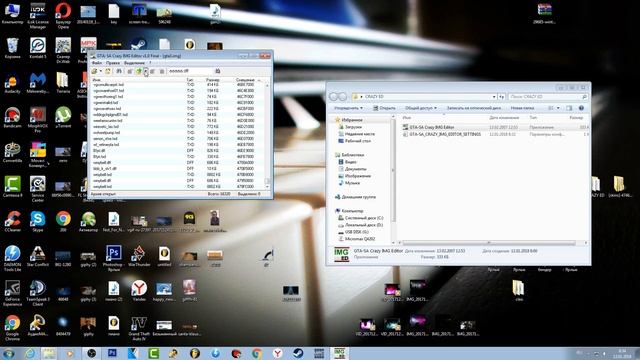
Task: Click Дата изменения column header in Explorer
Action: point(504,118)
